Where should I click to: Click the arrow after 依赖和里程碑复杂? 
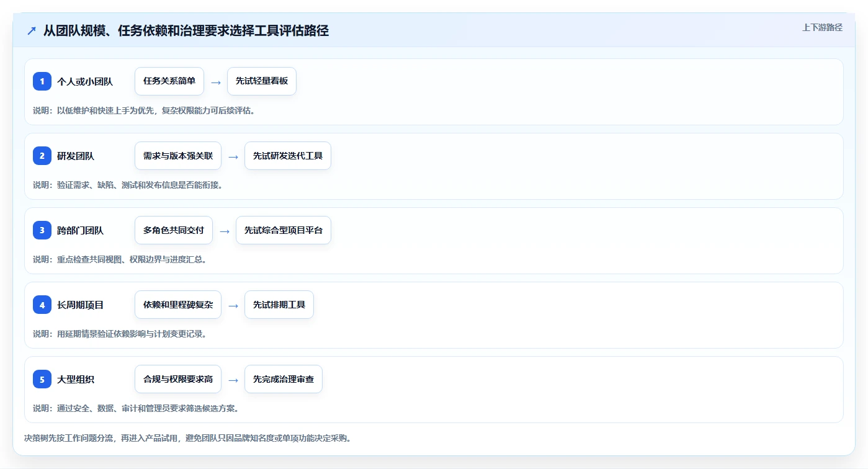[x=233, y=305]
